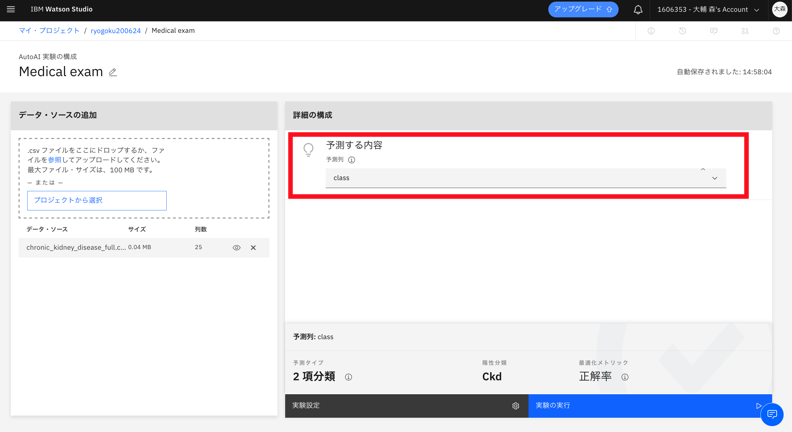Click プロジェクトから選択 button

(96, 201)
